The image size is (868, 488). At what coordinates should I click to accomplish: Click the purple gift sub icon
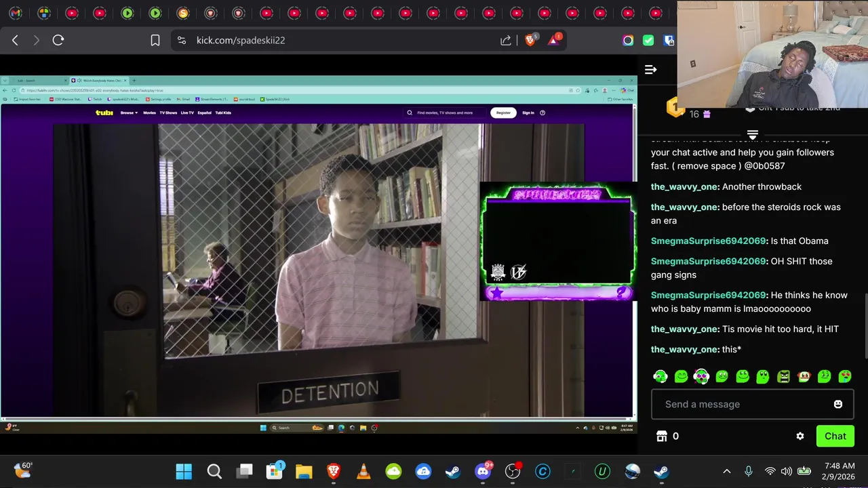pyautogui.click(x=707, y=115)
